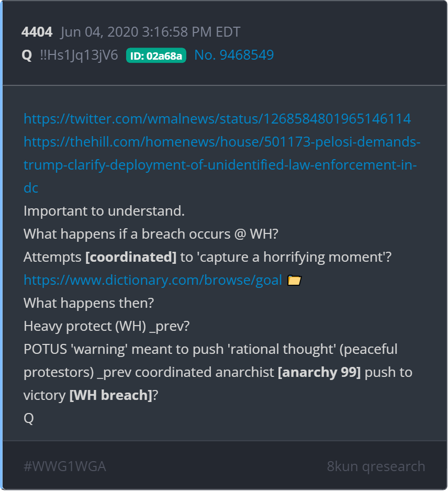
Task: Click the tripcode !!Hs1Jq13jV6
Action: [x=79, y=55]
